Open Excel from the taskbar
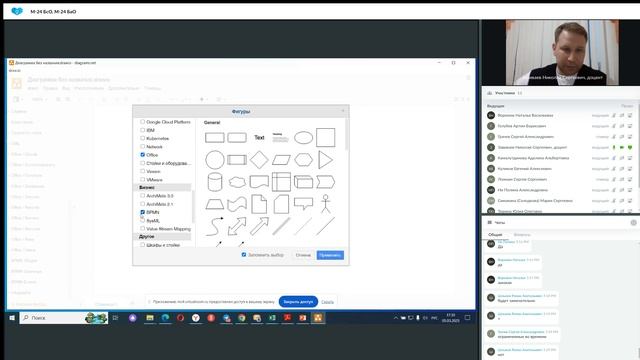 (272, 318)
